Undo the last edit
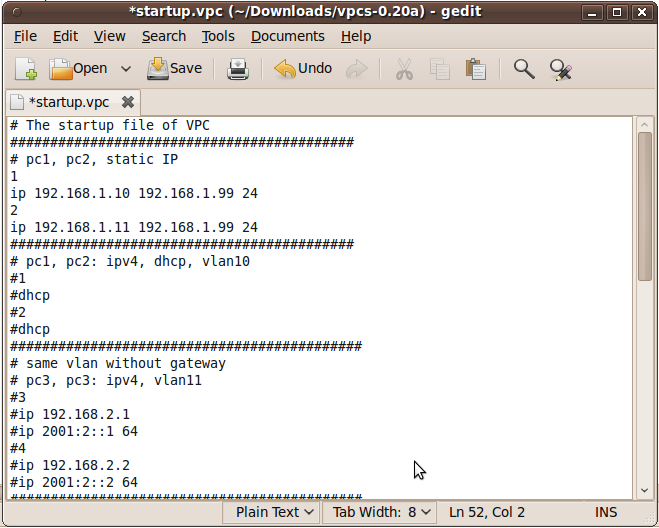The height and width of the screenshot is (528, 659). click(303, 69)
